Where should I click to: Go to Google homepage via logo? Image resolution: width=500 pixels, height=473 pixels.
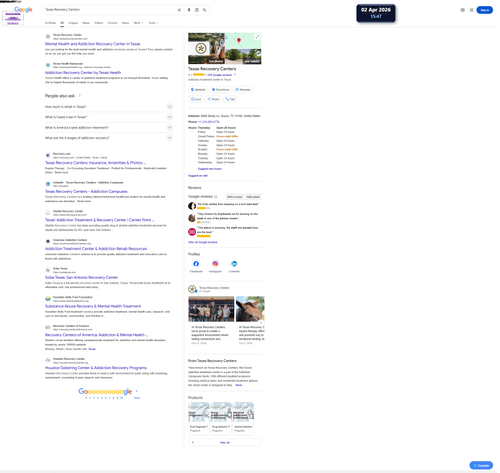23,10
